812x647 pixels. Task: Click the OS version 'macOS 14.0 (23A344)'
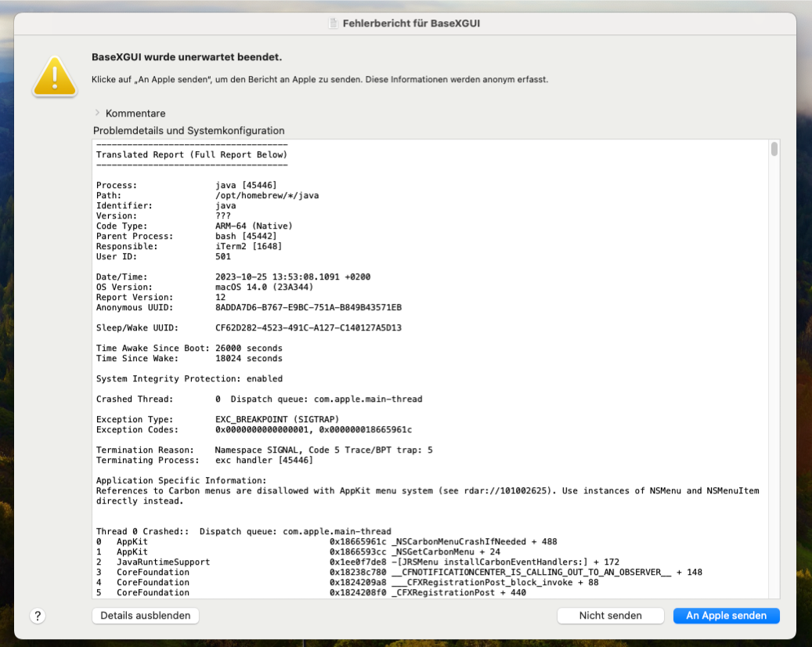point(264,287)
